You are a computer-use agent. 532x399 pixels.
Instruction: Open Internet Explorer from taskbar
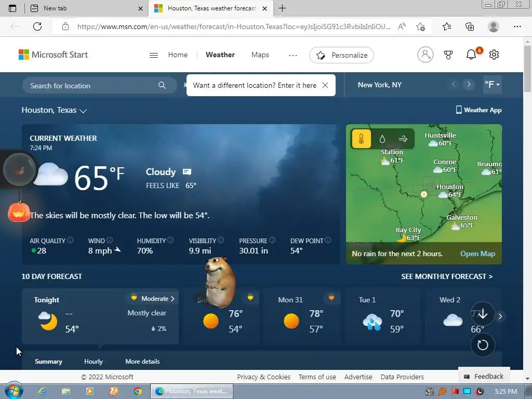[42, 391]
